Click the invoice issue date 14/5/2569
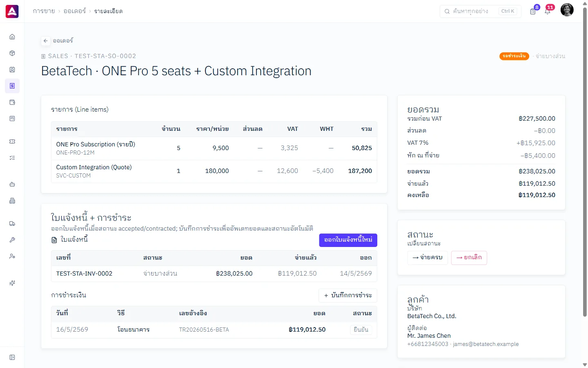The height and width of the screenshot is (368, 588). pos(356,274)
